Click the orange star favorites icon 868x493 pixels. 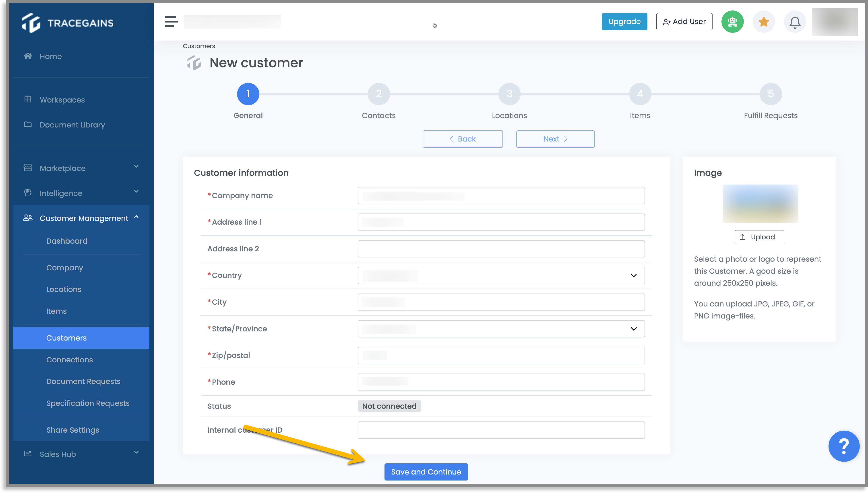coord(764,22)
